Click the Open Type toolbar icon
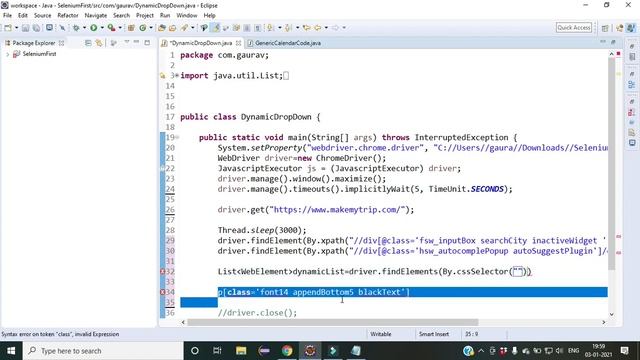 (162, 28)
